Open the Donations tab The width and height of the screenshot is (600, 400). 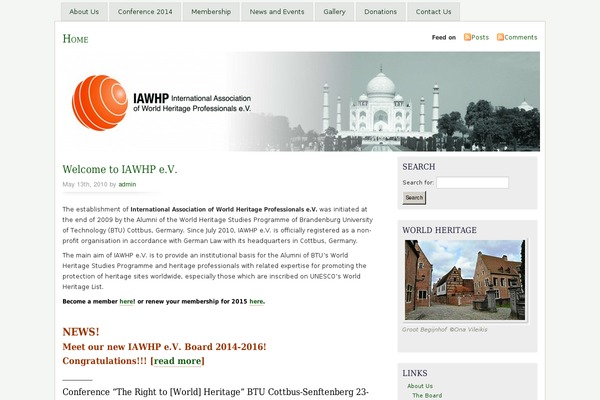[x=381, y=12]
